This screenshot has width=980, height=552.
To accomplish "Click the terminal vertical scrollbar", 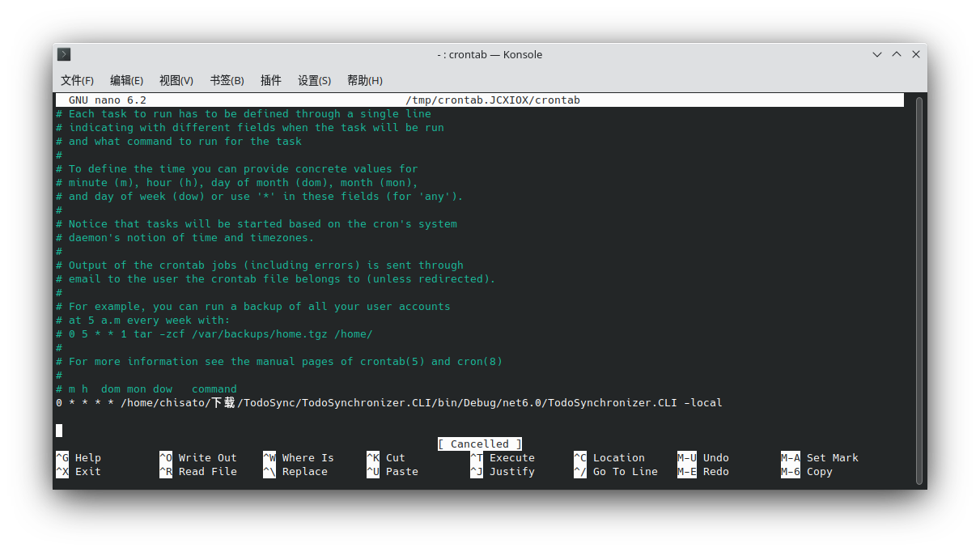I will pyautogui.click(x=918, y=290).
